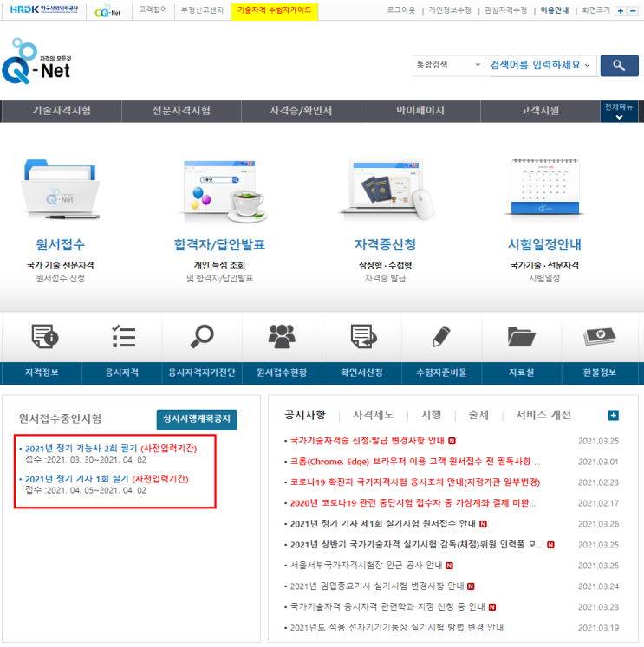The image size is (644, 647).
Task: Click the 응시자격자가진단 magnifier icon
Action: 202,336
